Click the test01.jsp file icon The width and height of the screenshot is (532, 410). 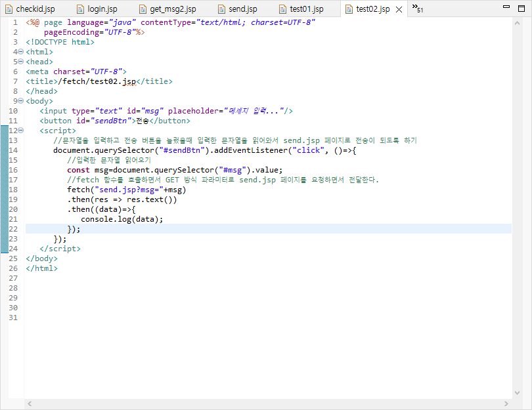coord(282,9)
